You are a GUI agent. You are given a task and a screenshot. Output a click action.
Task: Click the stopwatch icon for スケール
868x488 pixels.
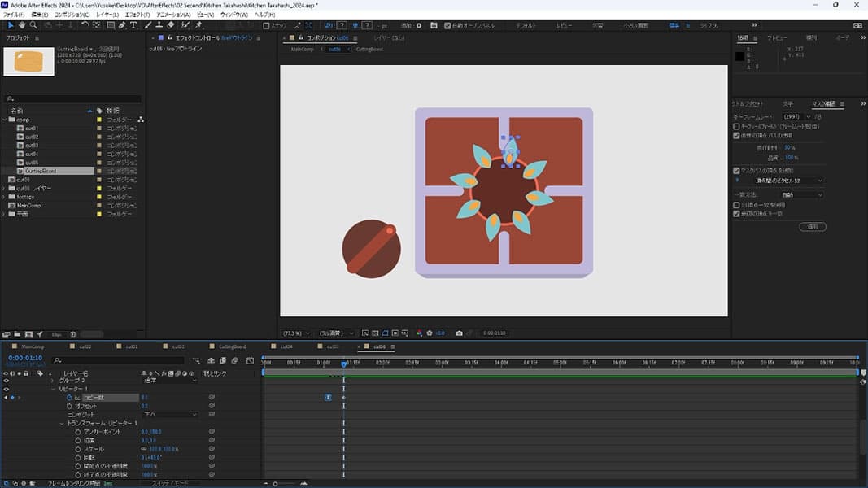[78, 449]
